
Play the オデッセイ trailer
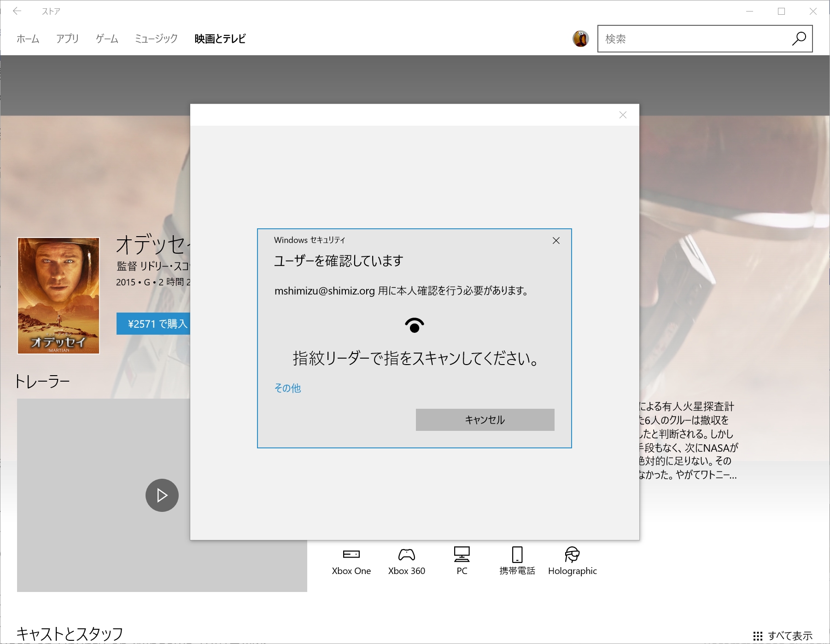click(162, 495)
